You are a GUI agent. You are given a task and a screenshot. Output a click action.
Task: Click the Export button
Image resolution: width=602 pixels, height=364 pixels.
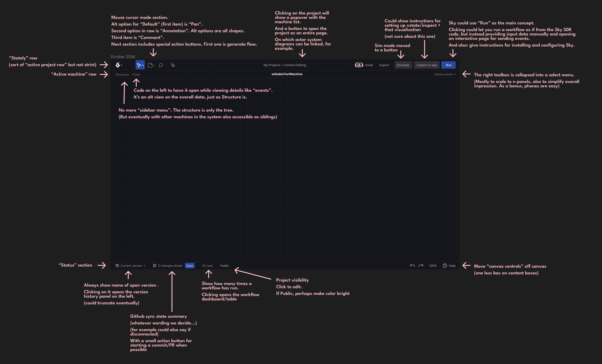(x=384, y=65)
